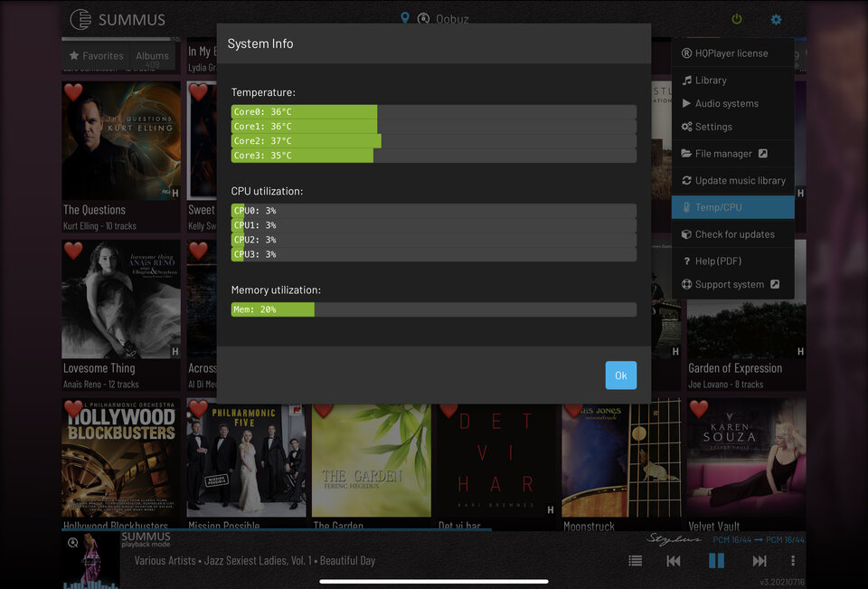Screen dimensions: 868x589
Task: Select Update music library
Action: coord(732,180)
